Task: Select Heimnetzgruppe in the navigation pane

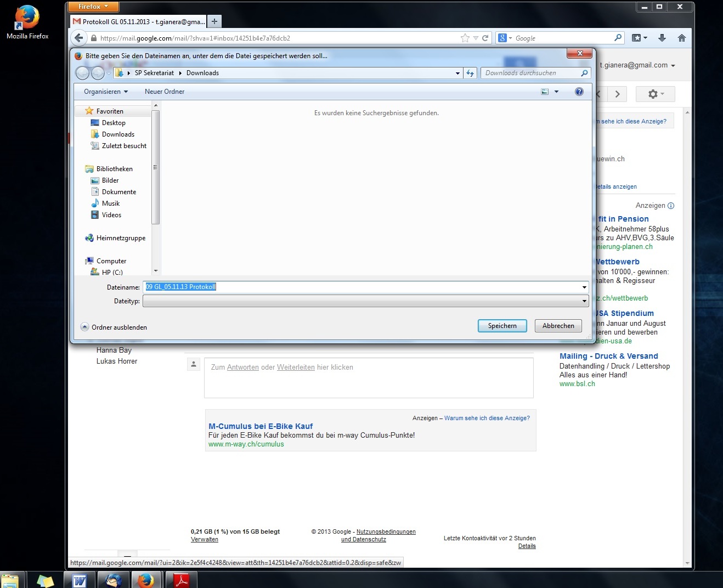Action: 121,238
